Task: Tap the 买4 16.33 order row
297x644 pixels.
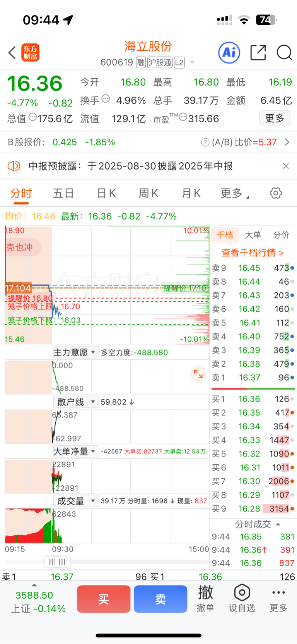Action: tap(253, 440)
